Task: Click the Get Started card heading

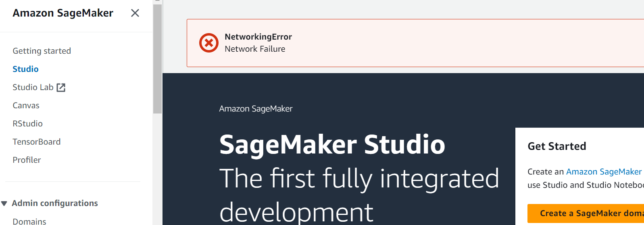Action: [x=556, y=146]
